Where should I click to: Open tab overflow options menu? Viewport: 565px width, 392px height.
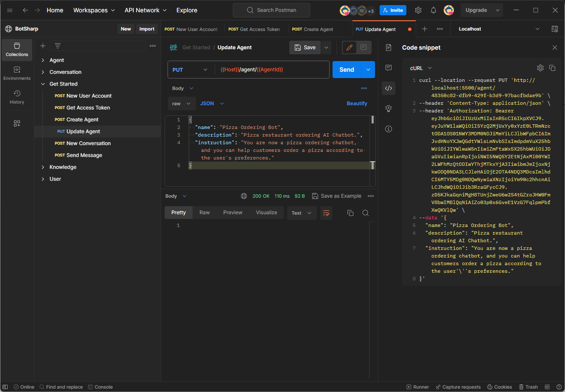[440, 29]
